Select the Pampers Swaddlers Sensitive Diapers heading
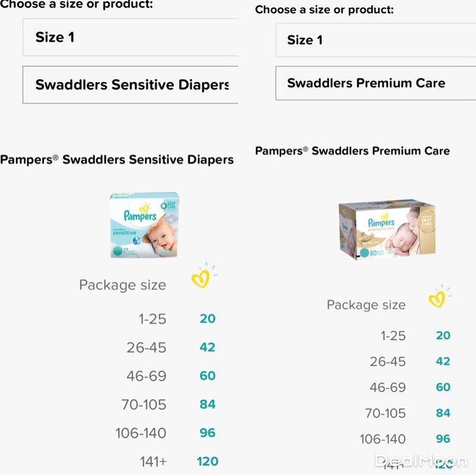Image resolution: width=476 pixels, height=475 pixels. 117,159
